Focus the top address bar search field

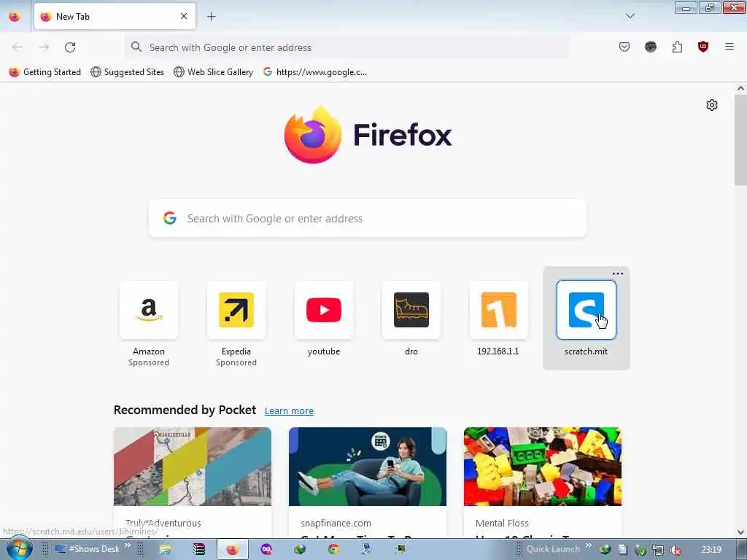[x=347, y=47]
